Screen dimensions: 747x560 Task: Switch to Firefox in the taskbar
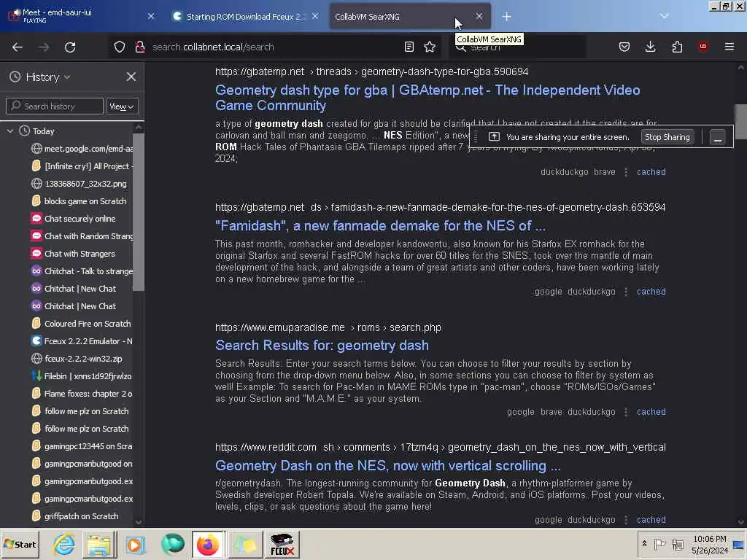click(x=208, y=544)
